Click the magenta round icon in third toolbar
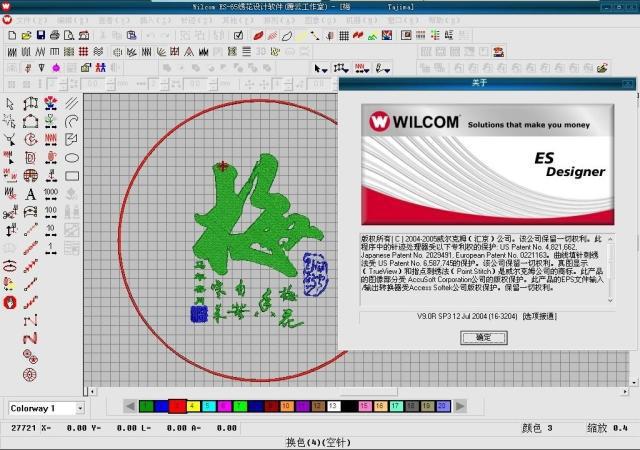This screenshot has width=640, height=450. point(56,68)
